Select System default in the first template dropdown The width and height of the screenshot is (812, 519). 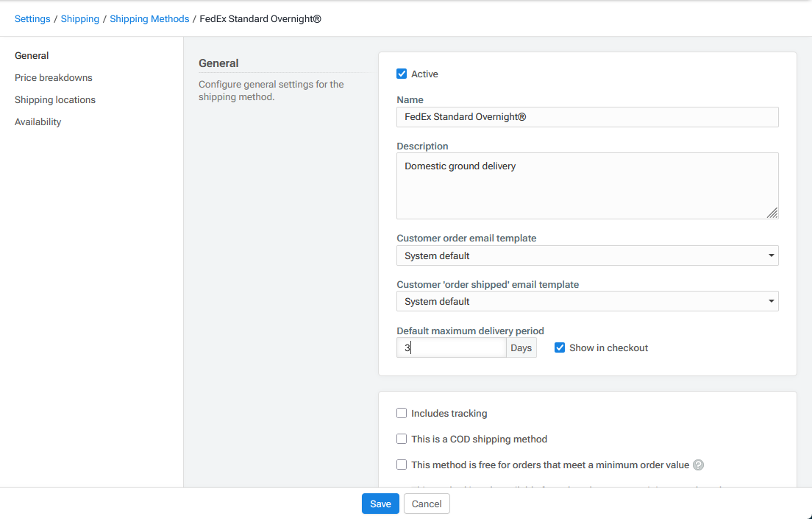pos(587,255)
